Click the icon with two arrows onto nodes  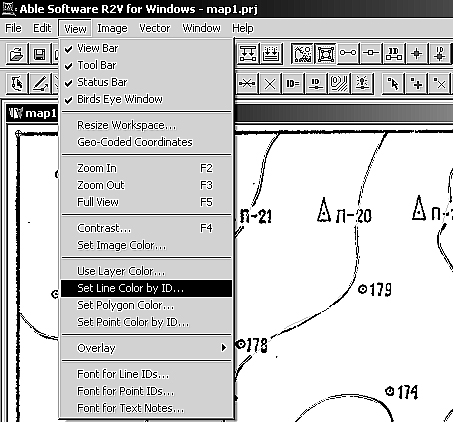(248, 53)
